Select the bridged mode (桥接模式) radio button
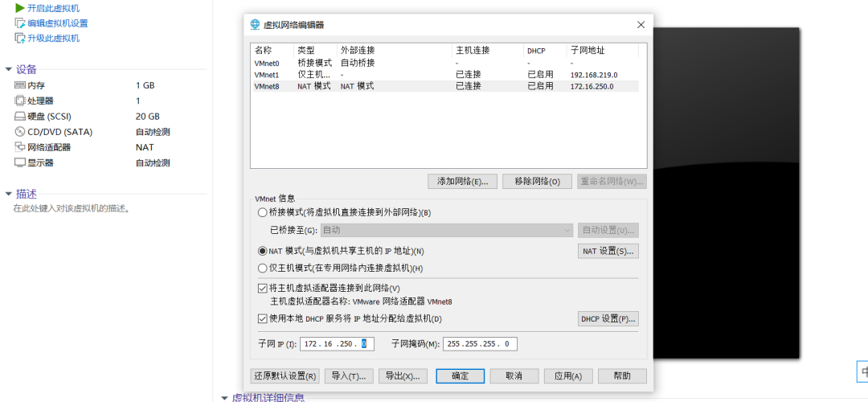 point(262,212)
